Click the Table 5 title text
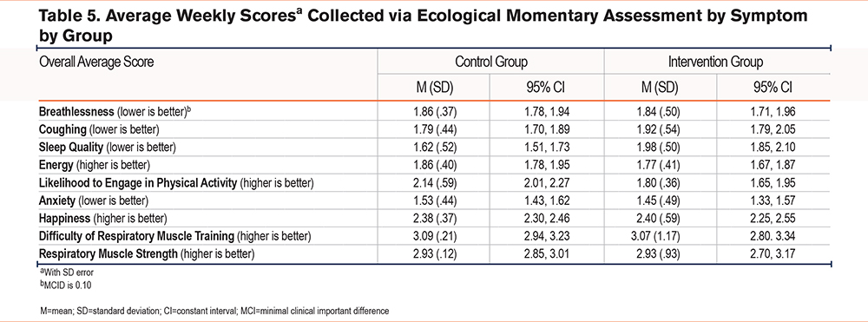Image resolution: width=868 pixels, height=322 pixels. click(x=423, y=25)
